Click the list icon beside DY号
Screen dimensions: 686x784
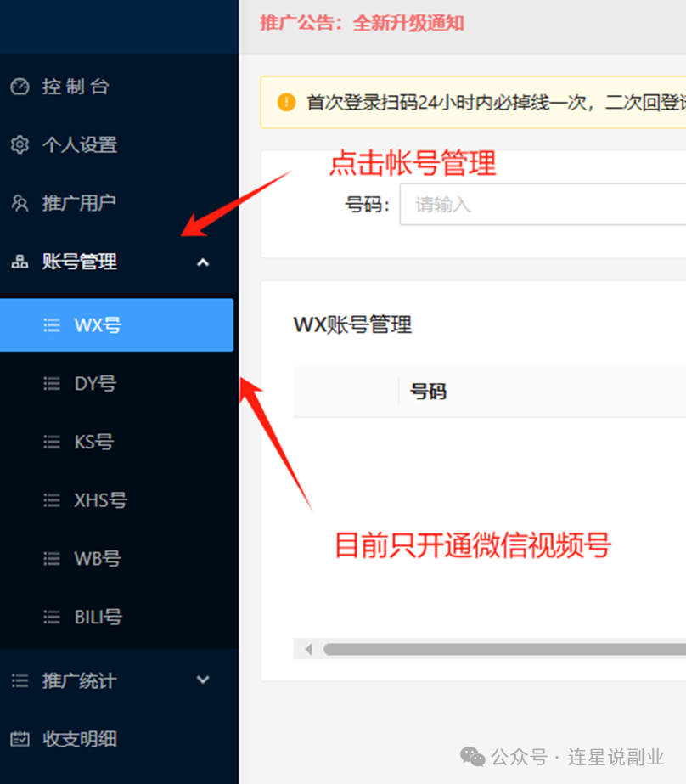[x=52, y=383]
